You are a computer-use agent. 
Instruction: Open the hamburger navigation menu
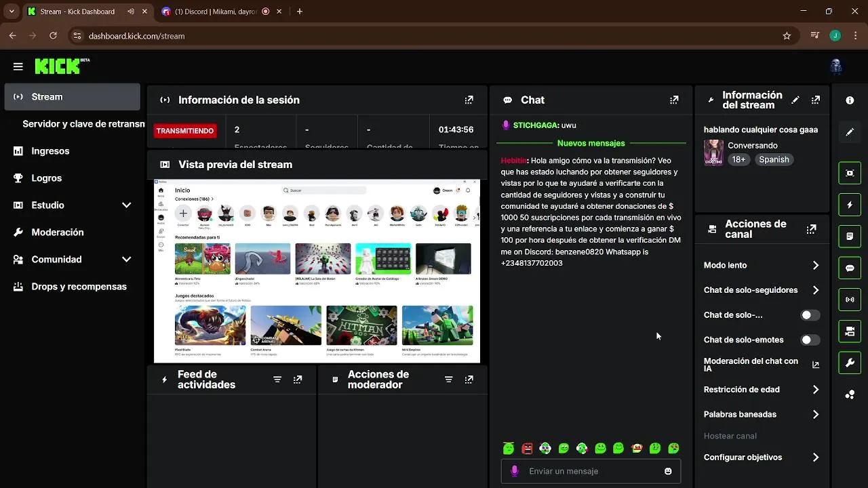coord(18,66)
